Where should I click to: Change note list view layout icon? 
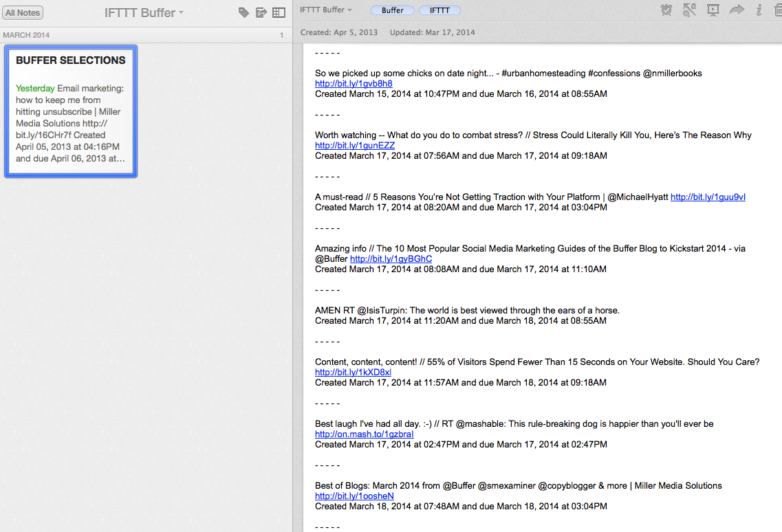click(279, 12)
